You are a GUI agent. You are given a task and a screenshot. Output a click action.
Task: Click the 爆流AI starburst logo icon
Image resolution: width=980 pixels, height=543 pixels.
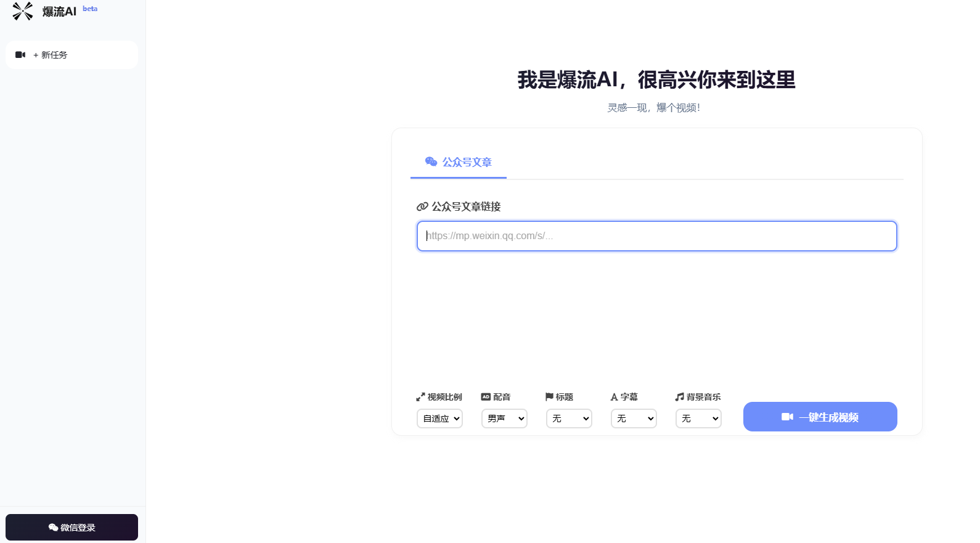click(23, 11)
